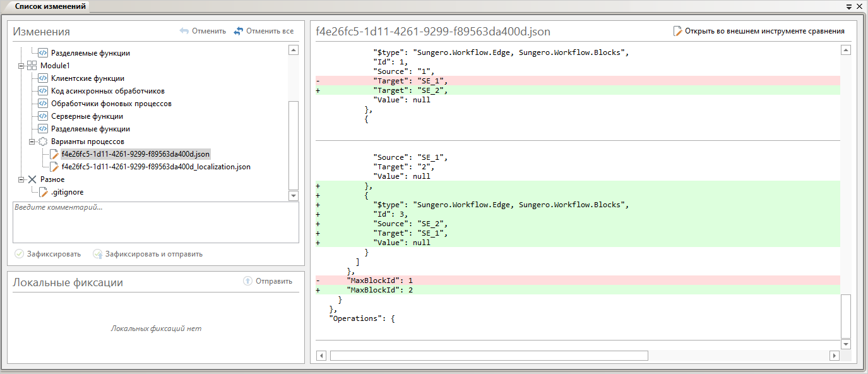
Task: Open the panel dropdown arrow at top right
Action: [848, 6]
